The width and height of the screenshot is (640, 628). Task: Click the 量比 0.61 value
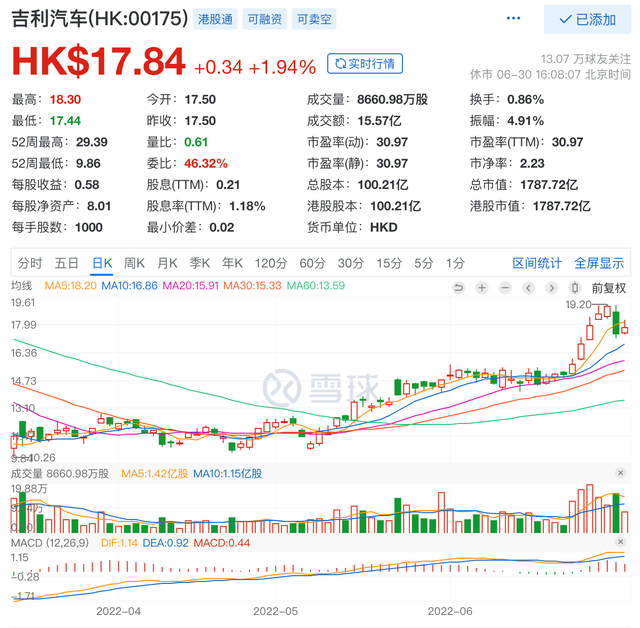coord(196,142)
